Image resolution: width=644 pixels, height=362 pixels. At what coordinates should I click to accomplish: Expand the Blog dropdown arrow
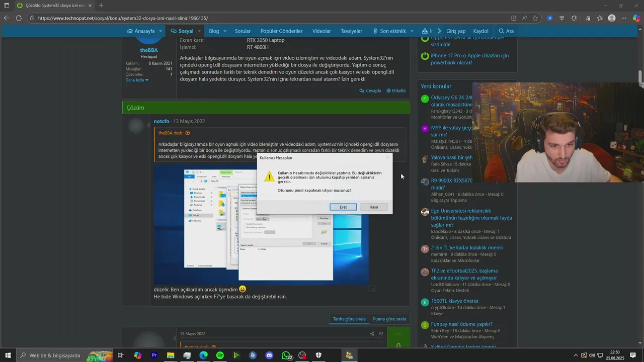coord(225,31)
